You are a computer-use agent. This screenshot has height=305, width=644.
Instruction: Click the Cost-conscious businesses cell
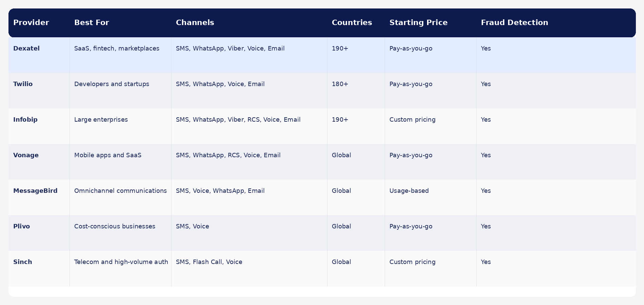[x=115, y=226]
